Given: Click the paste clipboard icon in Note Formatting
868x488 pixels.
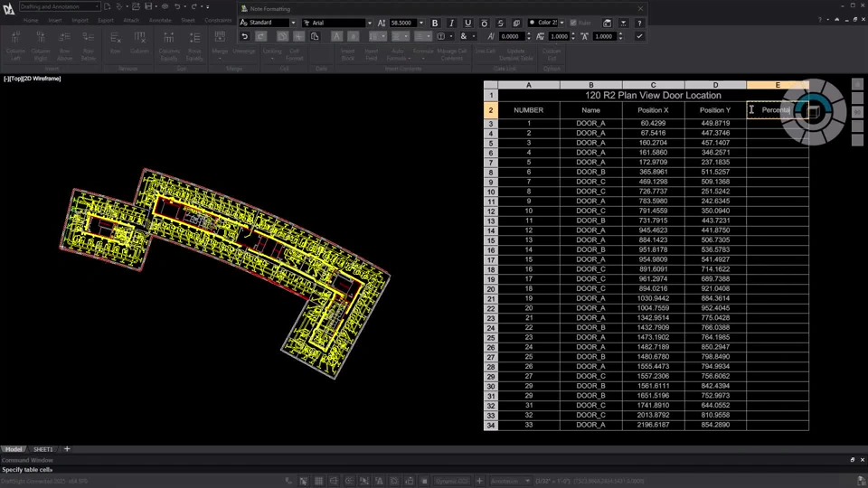Looking at the screenshot, I should [x=315, y=36].
